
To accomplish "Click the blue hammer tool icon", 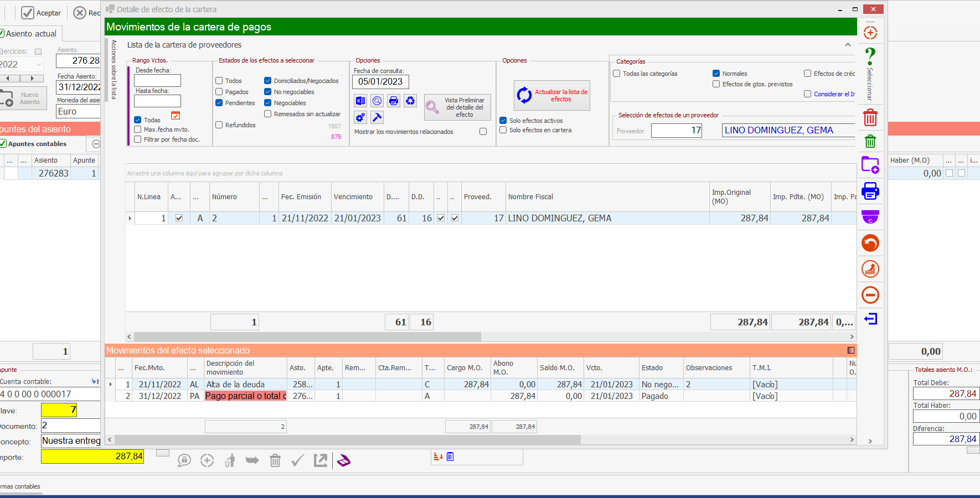I will coord(377,117).
